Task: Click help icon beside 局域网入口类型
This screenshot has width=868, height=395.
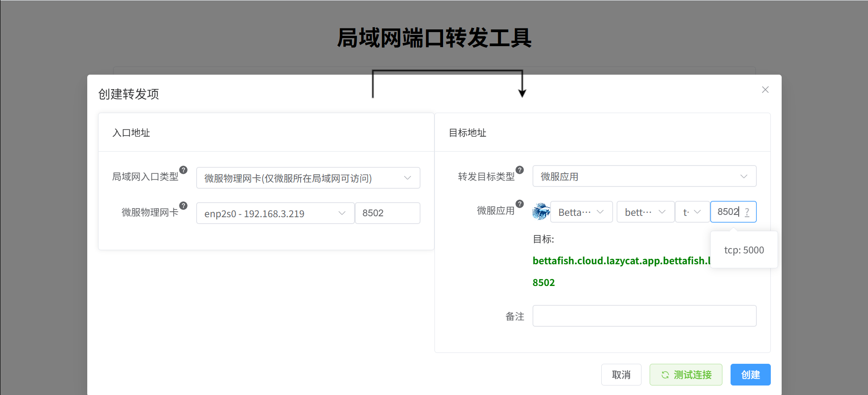Action: (183, 170)
